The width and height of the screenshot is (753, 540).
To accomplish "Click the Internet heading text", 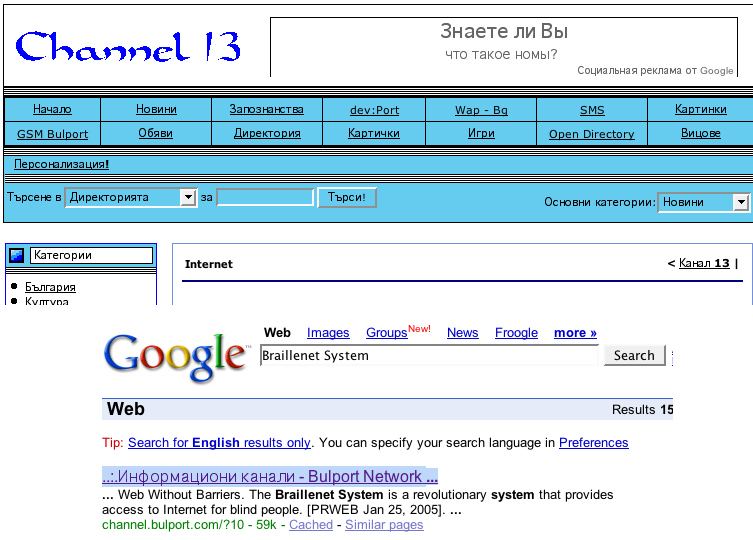I will (x=208, y=264).
